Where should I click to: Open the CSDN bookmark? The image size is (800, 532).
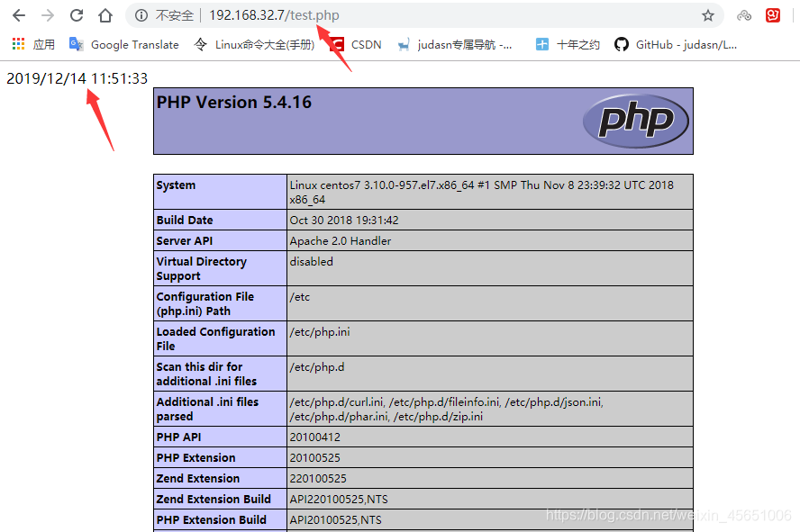point(356,44)
